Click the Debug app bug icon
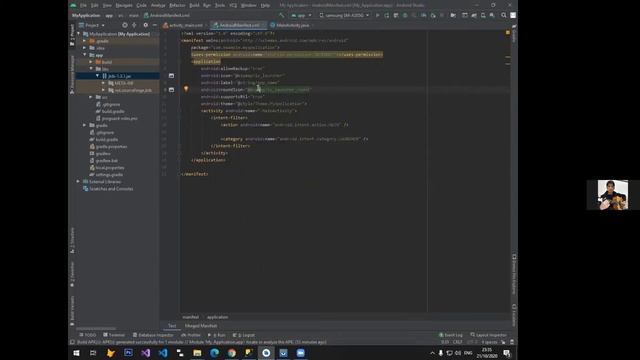The image size is (640, 360). pyautogui.click(x=405, y=15)
